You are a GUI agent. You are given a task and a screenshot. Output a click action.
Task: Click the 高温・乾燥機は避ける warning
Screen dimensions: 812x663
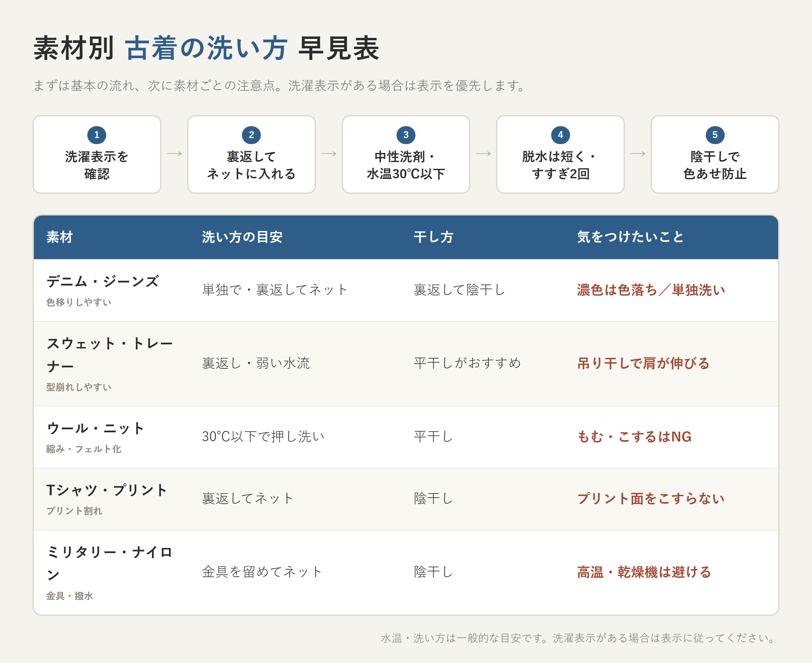coord(644,572)
